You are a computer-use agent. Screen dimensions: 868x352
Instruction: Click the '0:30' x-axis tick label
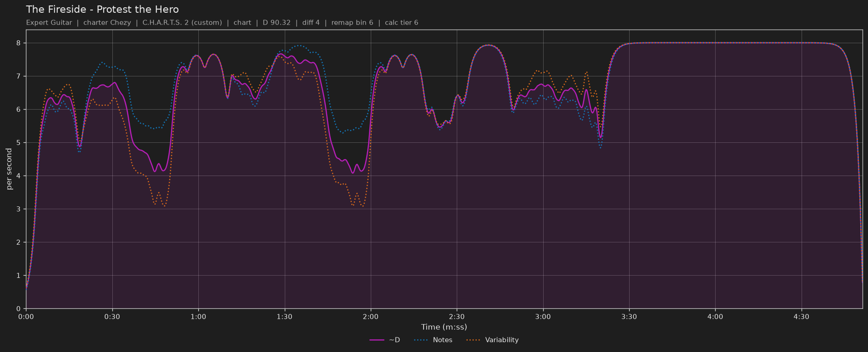[112, 317]
